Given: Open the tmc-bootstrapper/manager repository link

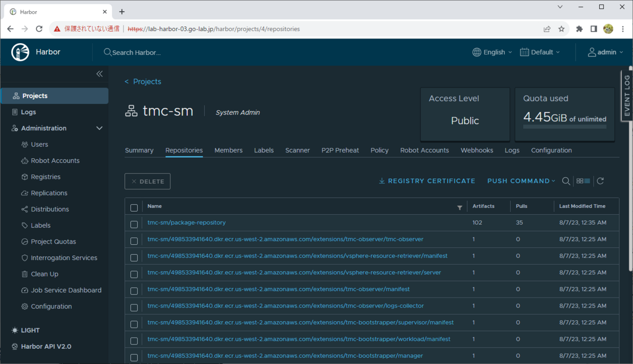Looking at the screenshot, I should (x=285, y=356).
